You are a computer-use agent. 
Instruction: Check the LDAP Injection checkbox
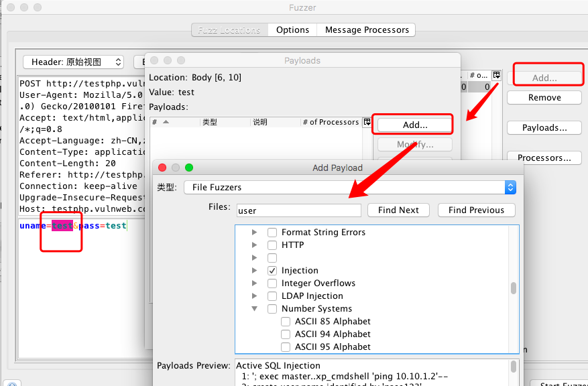(x=272, y=296)
